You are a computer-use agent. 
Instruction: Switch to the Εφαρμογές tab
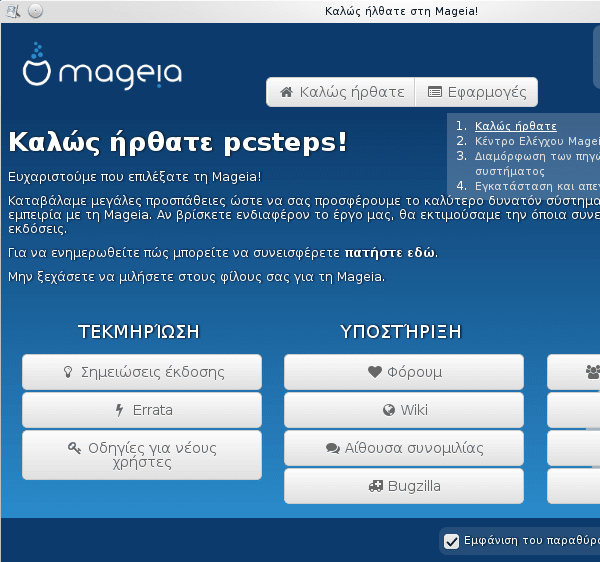477,92
